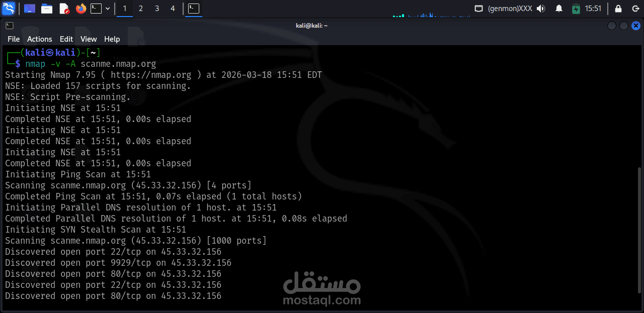Open the Actions menu
The width and height of the screenshot is (644, 313).
(x=39, y=39)
